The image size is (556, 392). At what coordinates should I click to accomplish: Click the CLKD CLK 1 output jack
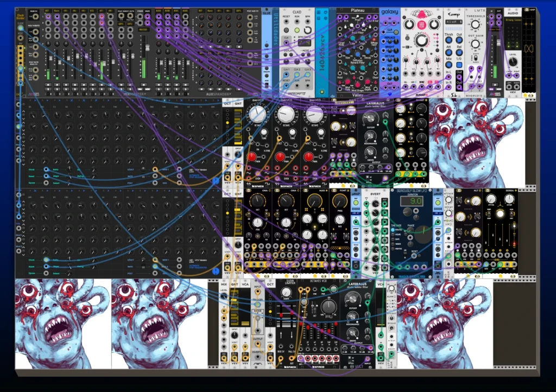pyautogui.click(x=286, y=74)
